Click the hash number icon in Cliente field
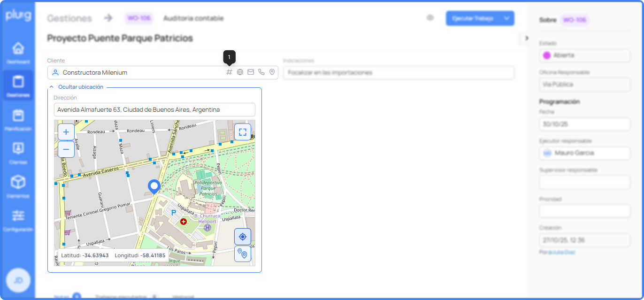 pyautogui.click(x=230, y=72)
